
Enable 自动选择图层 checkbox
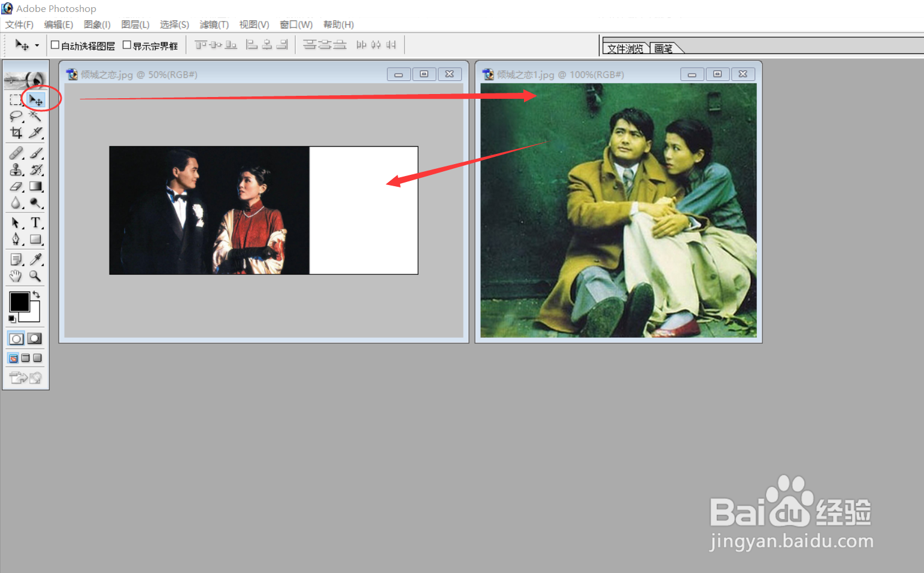tap(55, 45)
